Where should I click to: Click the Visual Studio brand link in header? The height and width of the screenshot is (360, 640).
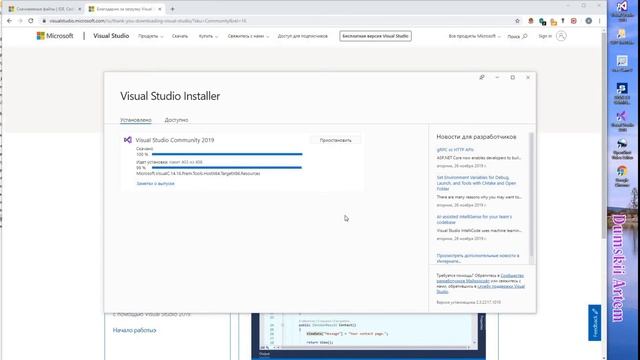(x=111, y=36)
